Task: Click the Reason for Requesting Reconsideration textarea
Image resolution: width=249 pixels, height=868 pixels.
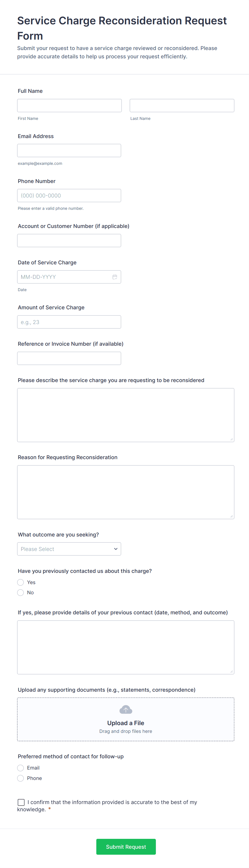Action: tap(126, 492)
